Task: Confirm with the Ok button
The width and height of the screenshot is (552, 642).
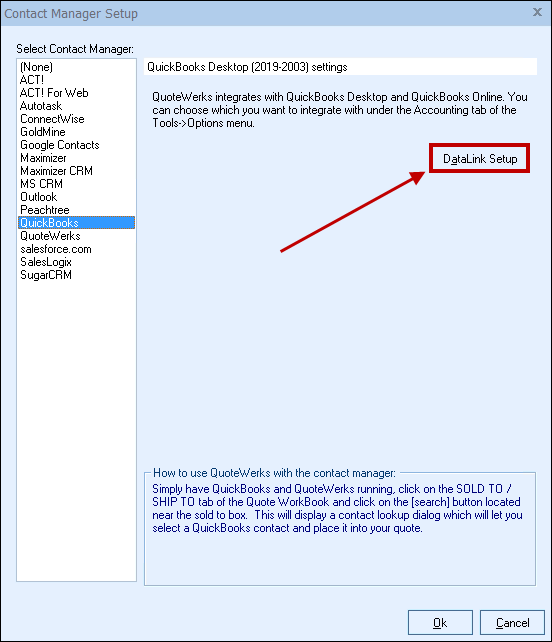Action: (440, 623)
